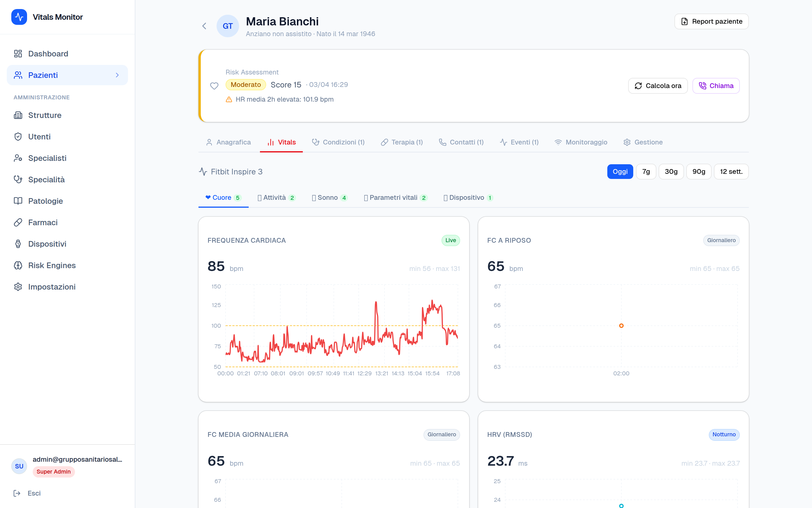Click the SU admin avatar
812x508 pixels.
(x=19, y=466)
